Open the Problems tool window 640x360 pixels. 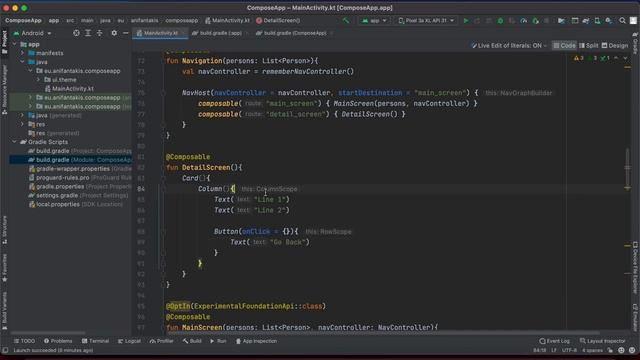pos(58,341)
